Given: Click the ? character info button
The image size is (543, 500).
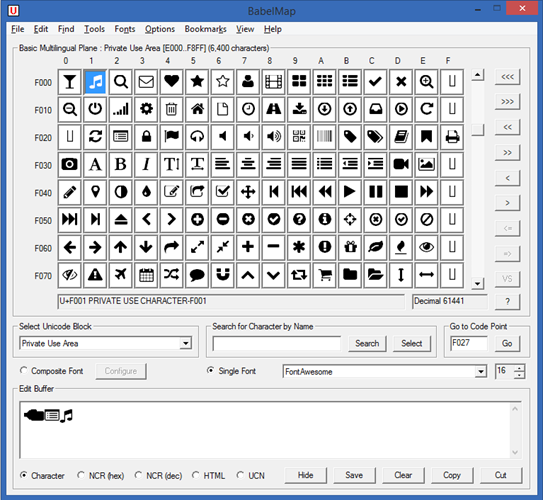Looking at the screenshot, I should tap(507, 301).
